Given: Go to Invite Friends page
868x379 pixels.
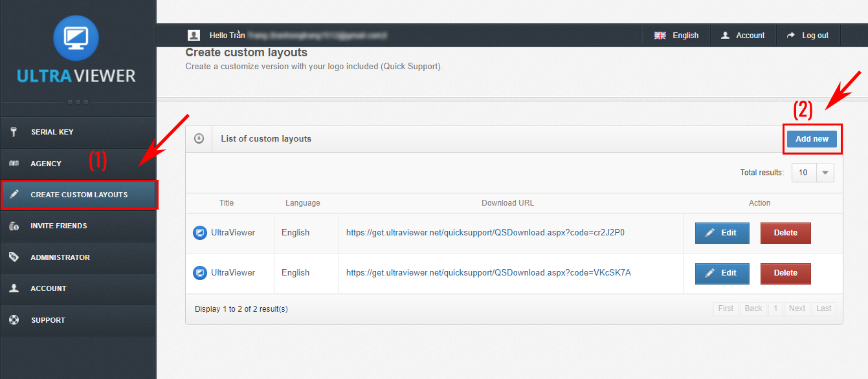Looking at the screenshot, I should 78,226.
